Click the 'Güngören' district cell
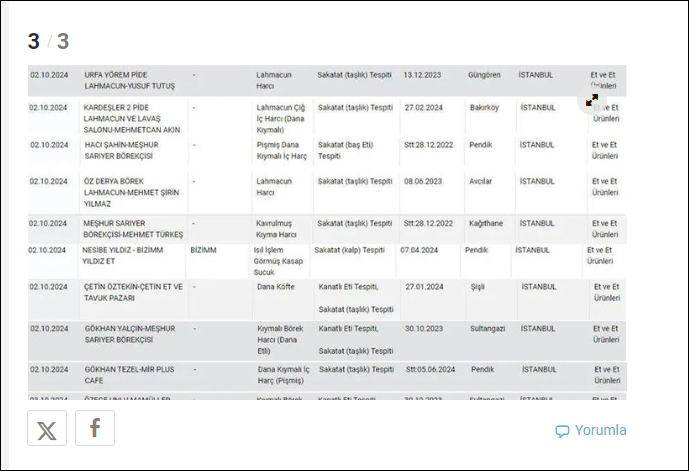The image size is (689, 471). click(x=484, y=75)
